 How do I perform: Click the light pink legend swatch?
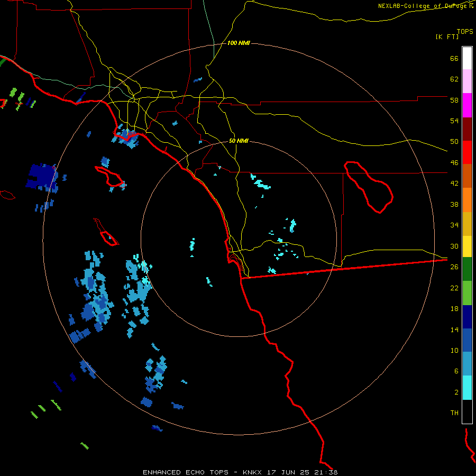[467, 81]
